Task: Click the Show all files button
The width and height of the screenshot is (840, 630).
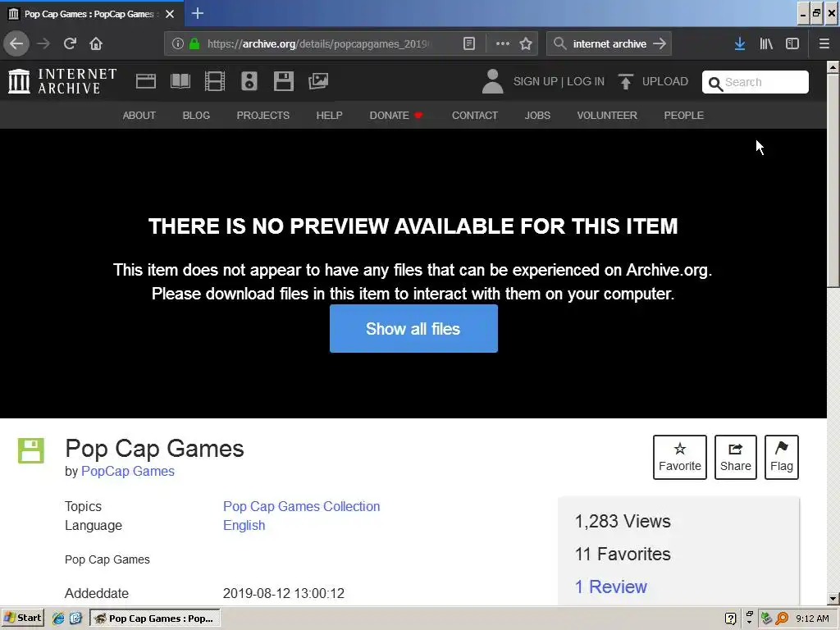Action: 413,328
